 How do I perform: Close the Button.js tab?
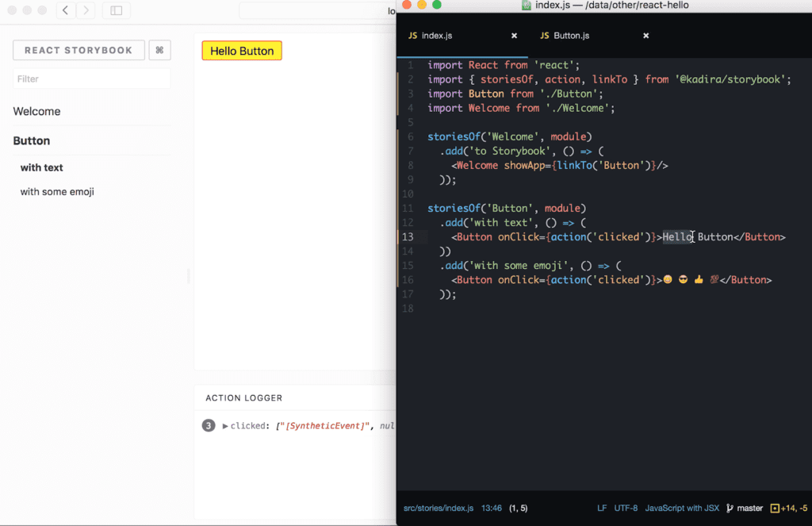pos(645,36)
